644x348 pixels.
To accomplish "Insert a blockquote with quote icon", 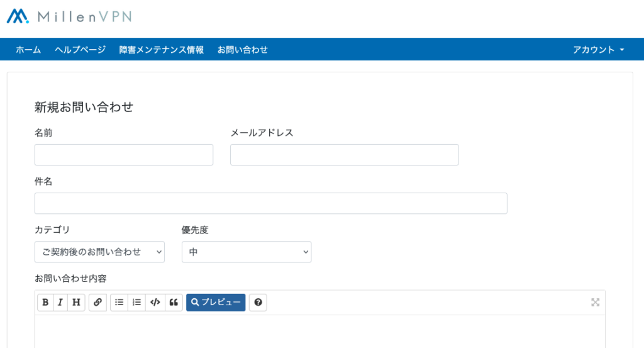I will click(174, 303).
